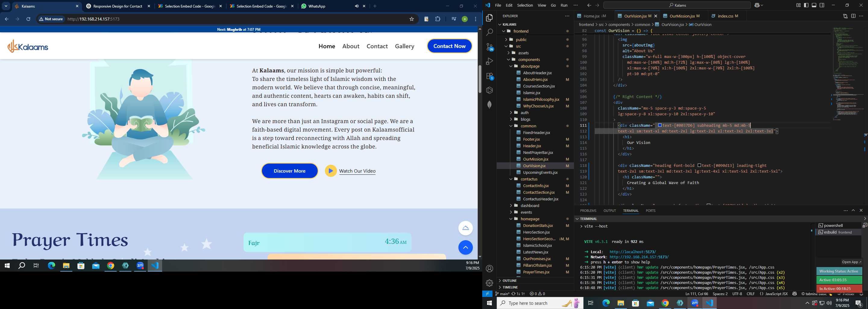This screenshot has height=309, width=868.
Task: Bookmark this page with the star icon
Action: (411, 19)
